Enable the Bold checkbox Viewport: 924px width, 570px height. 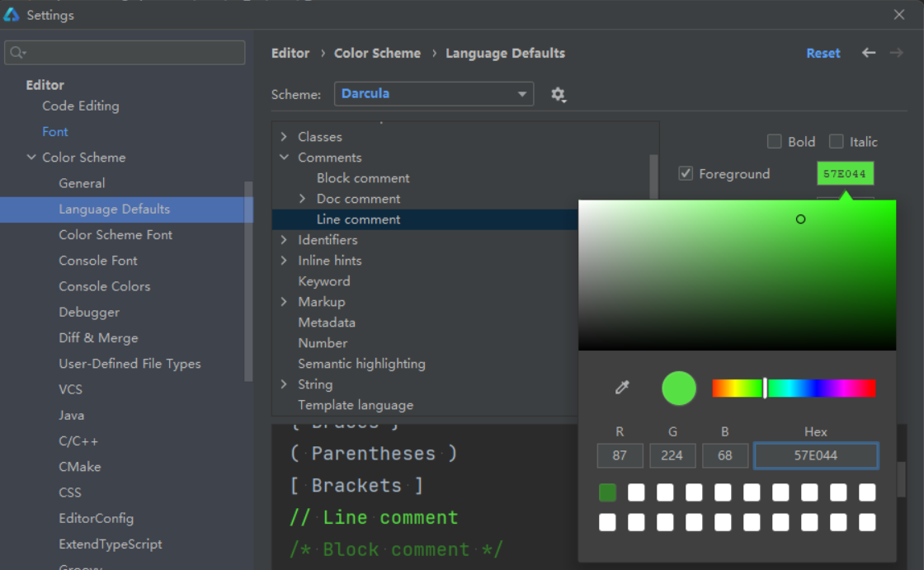click(x=775, y=141)
